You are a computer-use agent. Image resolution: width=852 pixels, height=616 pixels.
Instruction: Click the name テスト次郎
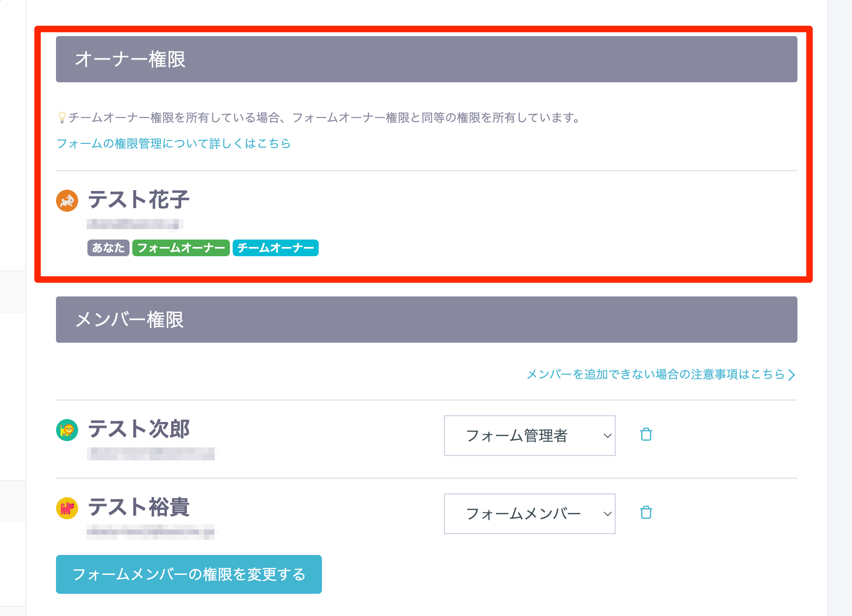click(139, 429)
